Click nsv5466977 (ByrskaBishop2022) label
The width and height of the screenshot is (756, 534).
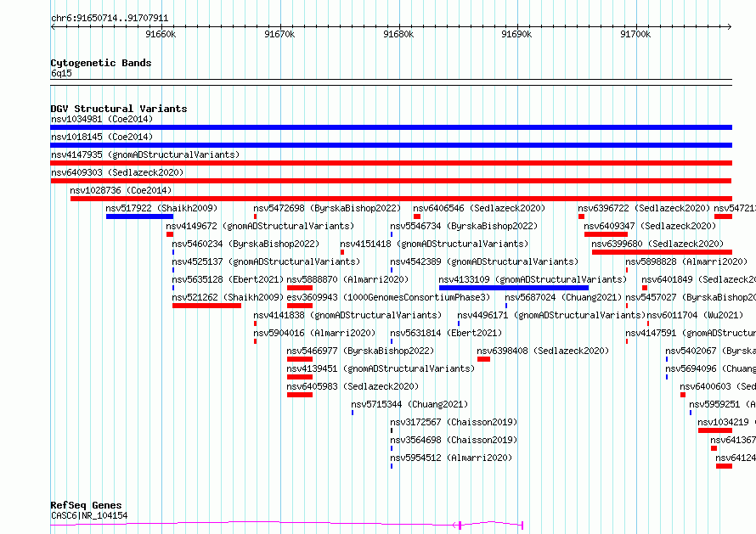[x=360, y=351]
